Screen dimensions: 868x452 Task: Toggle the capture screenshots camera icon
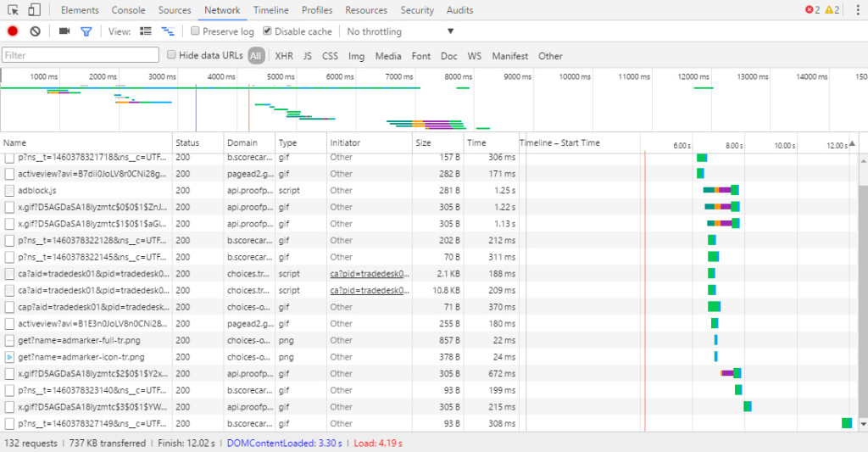pyautogui.click(x=64, y=31)
